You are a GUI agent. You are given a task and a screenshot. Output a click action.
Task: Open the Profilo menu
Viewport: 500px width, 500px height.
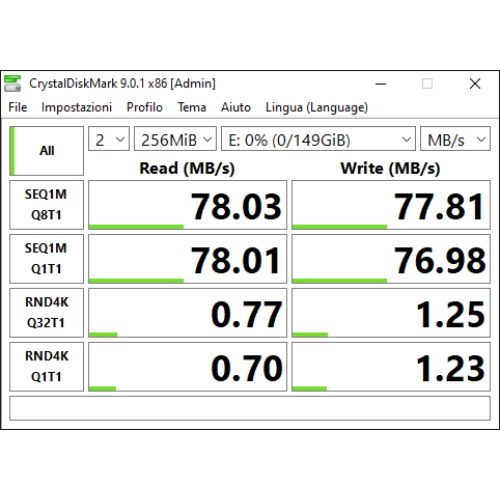(144, 107)
